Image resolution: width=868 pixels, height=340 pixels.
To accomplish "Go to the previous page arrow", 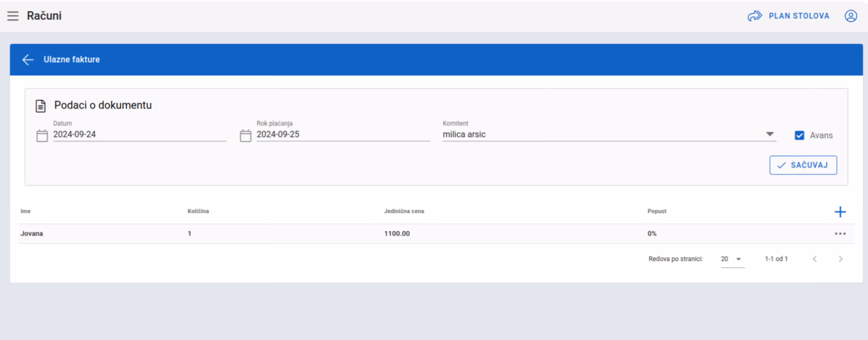I will coord(815,259).
